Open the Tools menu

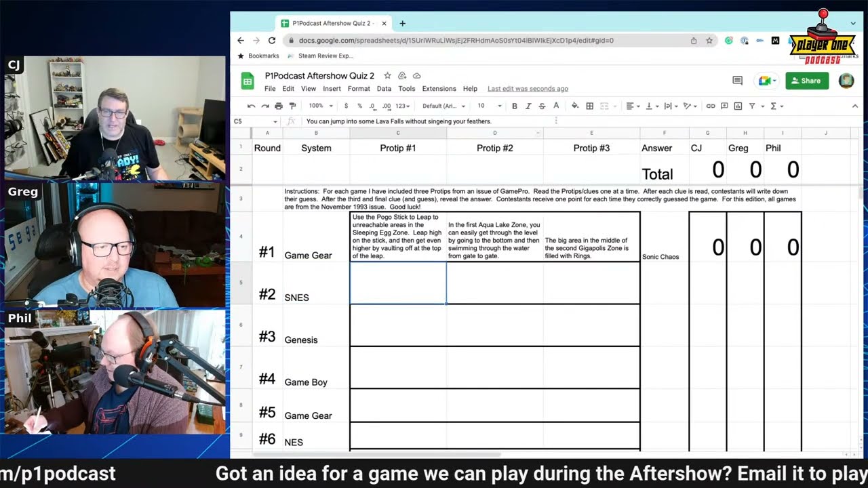(407, 89)
